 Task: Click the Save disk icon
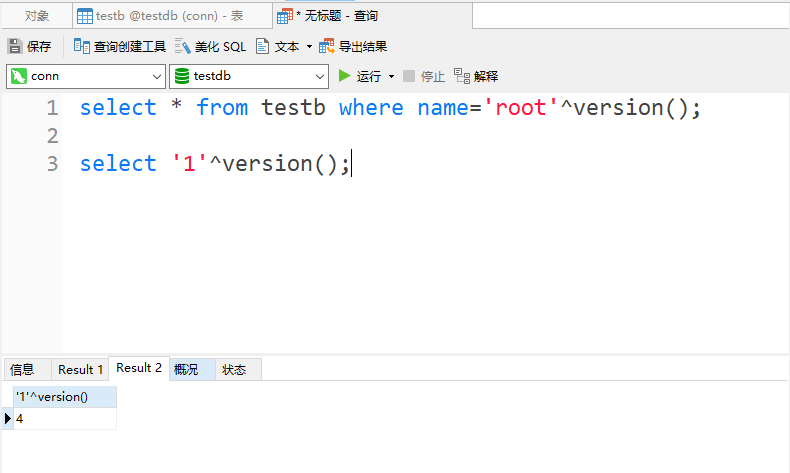(x=15, y=46)
